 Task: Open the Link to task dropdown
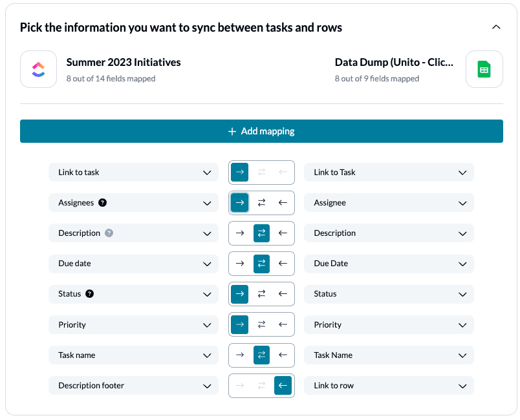pos(133,173)
